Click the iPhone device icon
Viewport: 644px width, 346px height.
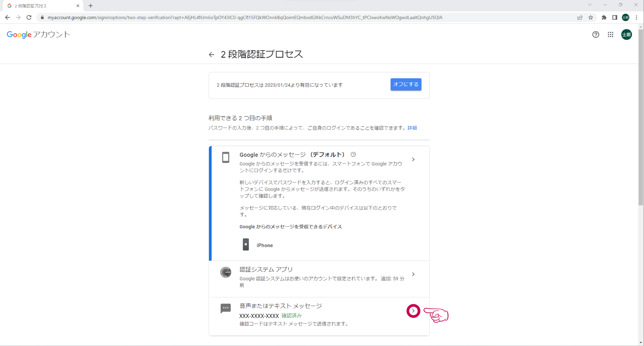[246, 245]
